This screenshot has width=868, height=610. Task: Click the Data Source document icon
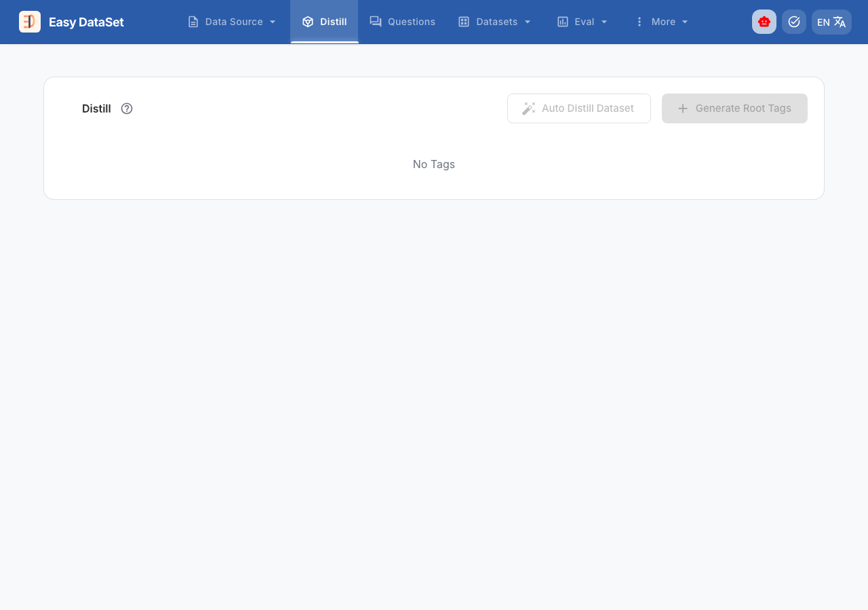[x=193, y=22]
